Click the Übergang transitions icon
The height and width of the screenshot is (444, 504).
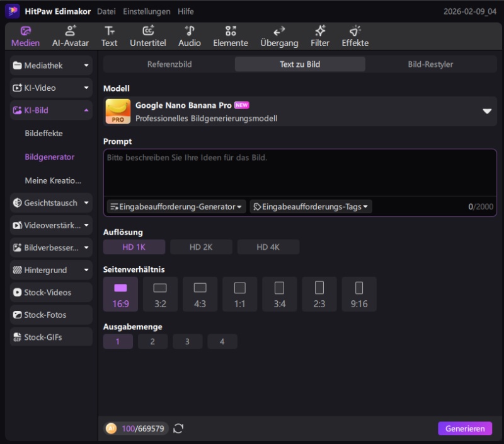tap(279, 36)
